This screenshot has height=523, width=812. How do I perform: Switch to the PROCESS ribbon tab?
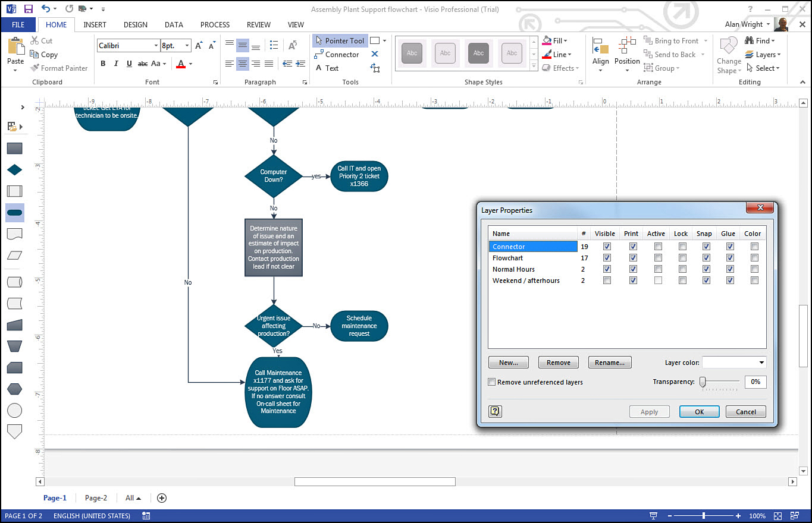click(x=215, y=25)
